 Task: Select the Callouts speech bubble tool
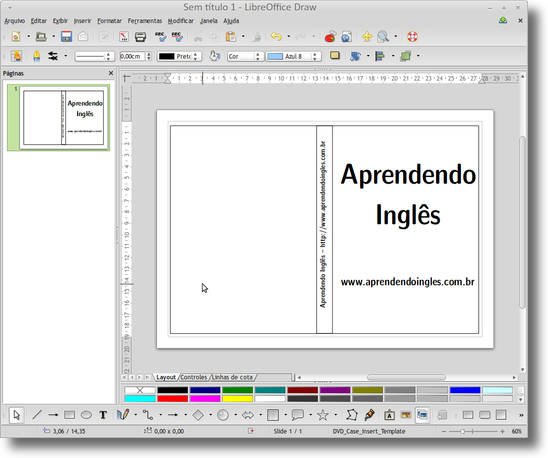[297, 415]
